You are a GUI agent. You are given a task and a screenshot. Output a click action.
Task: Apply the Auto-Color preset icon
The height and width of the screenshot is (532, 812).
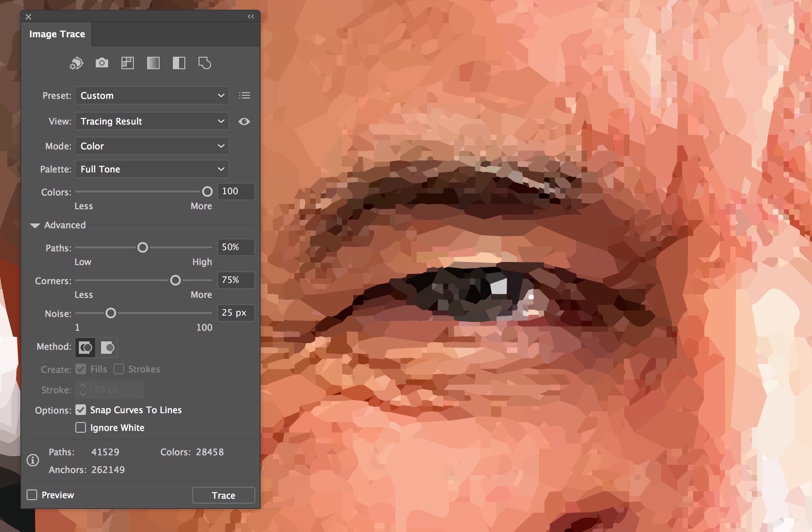coord(76,63)
